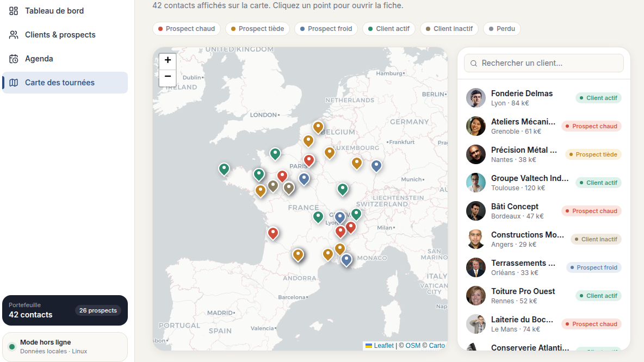Click the Rechercher un client search field
Viewport: 644px width, 362px height.
(x=544, y=63)
